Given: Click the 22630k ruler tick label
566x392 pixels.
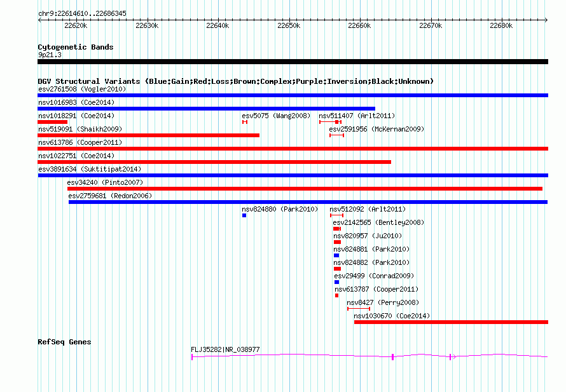Looking at the screenshot, I should pos(147,25).
